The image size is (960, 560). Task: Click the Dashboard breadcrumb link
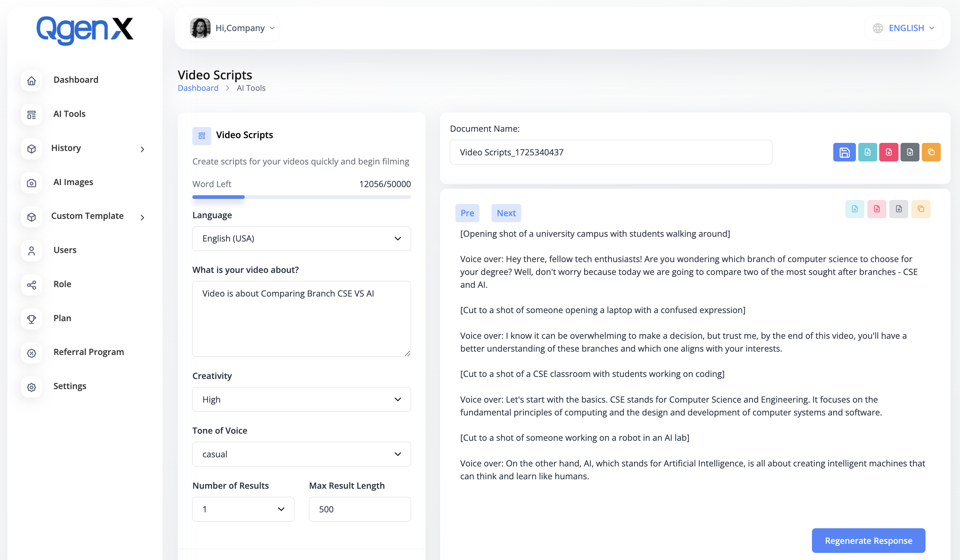point(198,88)
